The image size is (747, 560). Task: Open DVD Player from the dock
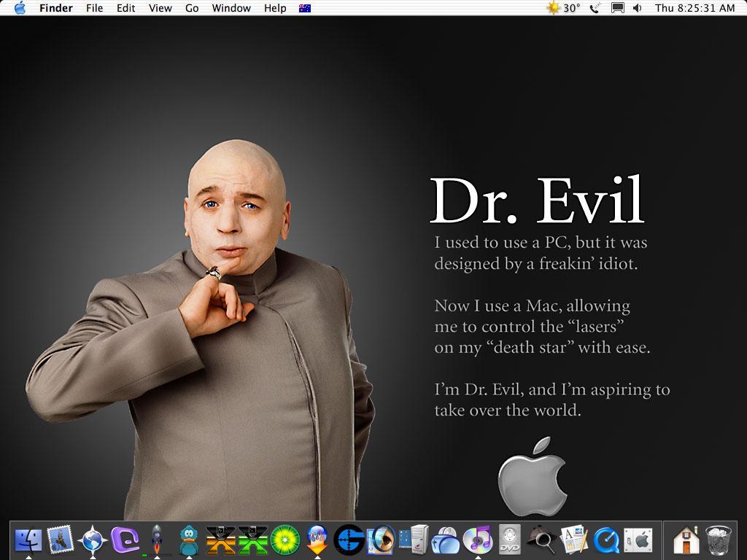510,540
